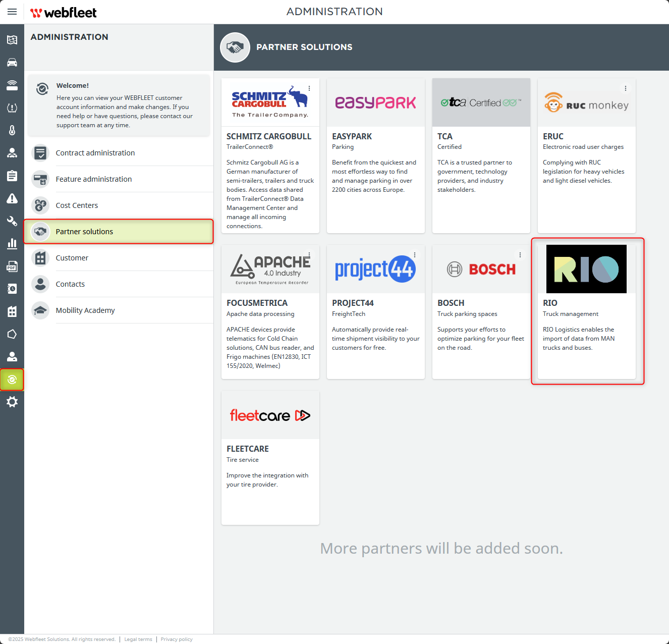Open the areas polygon sidebar icon
Image resolution: width=669 pixels, height=644 pixels.
(12, 334)
